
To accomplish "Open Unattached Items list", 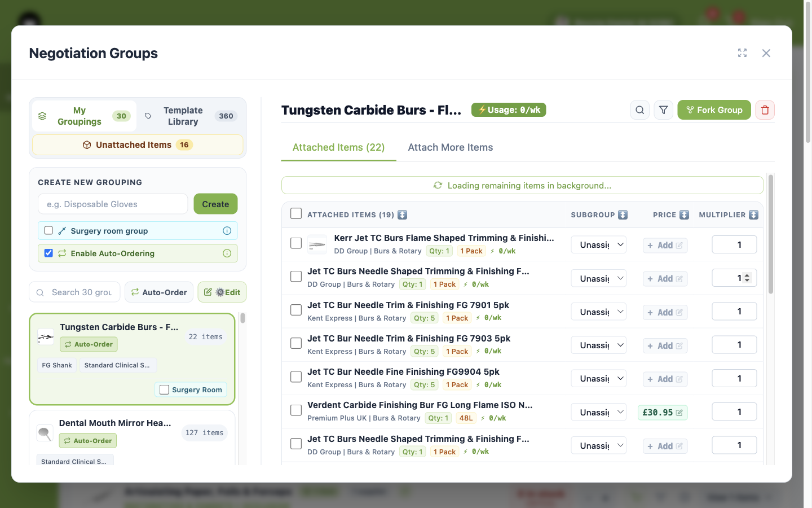I will pos(138,145).
